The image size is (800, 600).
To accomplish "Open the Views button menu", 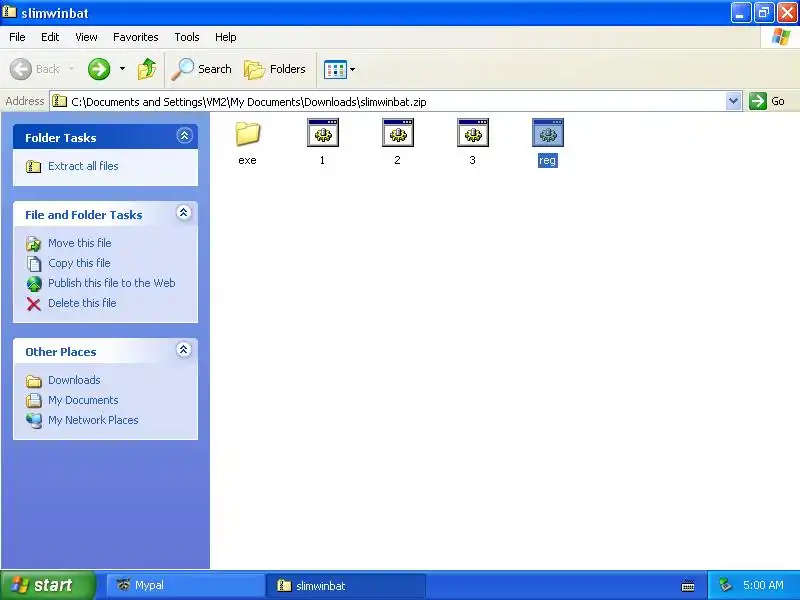I will pos(339,69).
